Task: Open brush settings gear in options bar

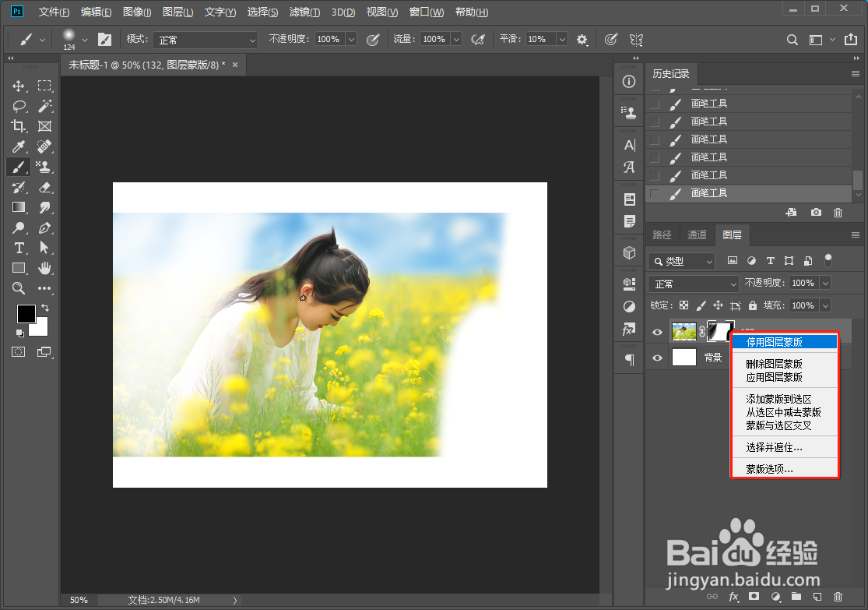Action: tap(582, 39)
